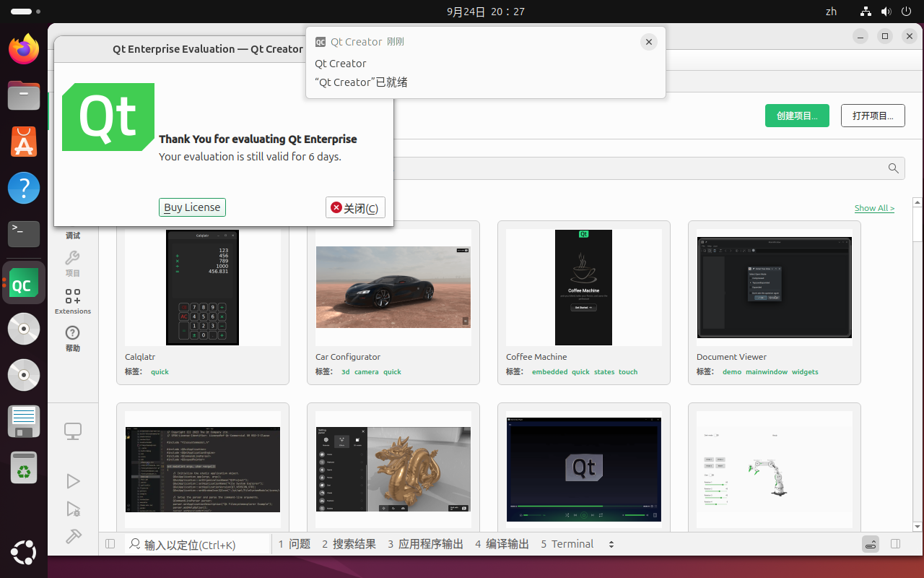
Task: Open Help from the Ubuntu dock
Action: pyautogui.click(x=24, y=189)
